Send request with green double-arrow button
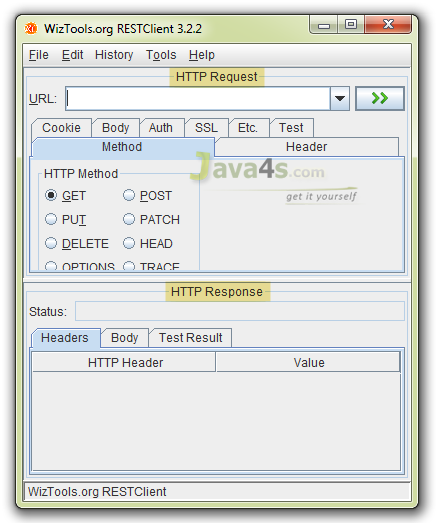Screen dimensions: 436x523 pos(380,98)
